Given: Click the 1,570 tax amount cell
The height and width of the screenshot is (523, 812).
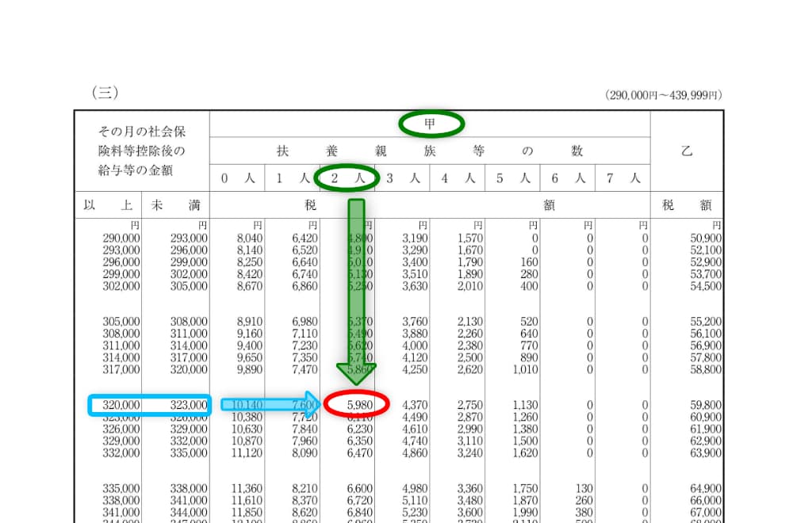Looking at the screenshot, I should click(469, 239).
